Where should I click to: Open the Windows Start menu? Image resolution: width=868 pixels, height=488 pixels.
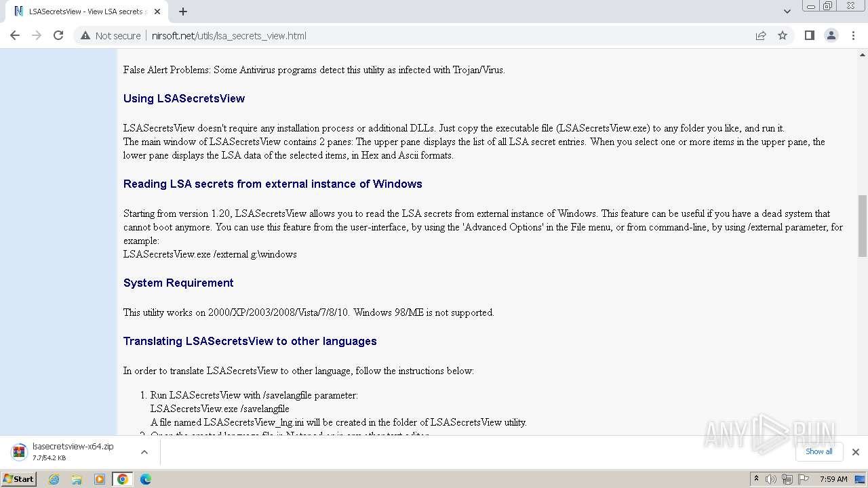coord(19,479)
